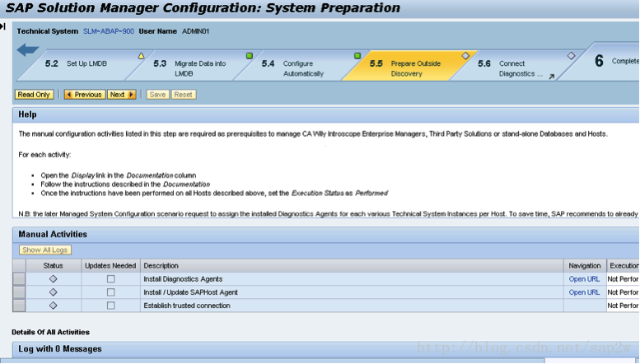The image size is (640, 364).
Task: Click the Navigation column header
Action: click(x=585, y=266)
